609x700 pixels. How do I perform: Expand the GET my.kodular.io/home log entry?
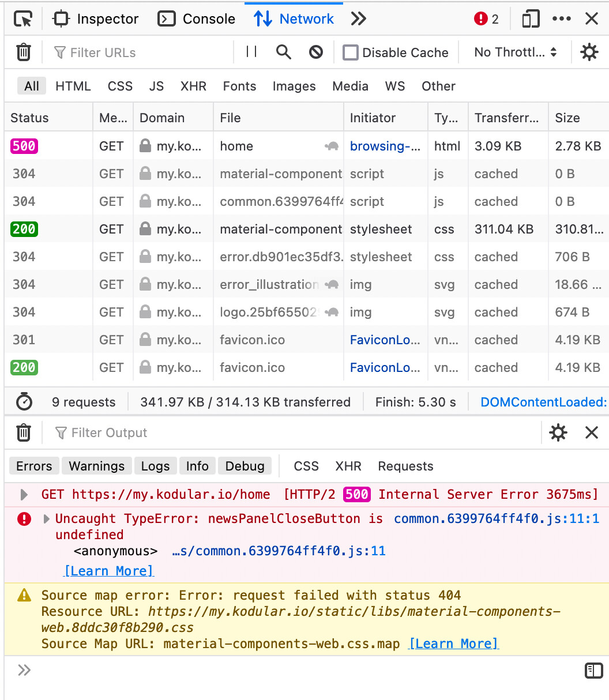pyautogui.click(x=24, y=495)
